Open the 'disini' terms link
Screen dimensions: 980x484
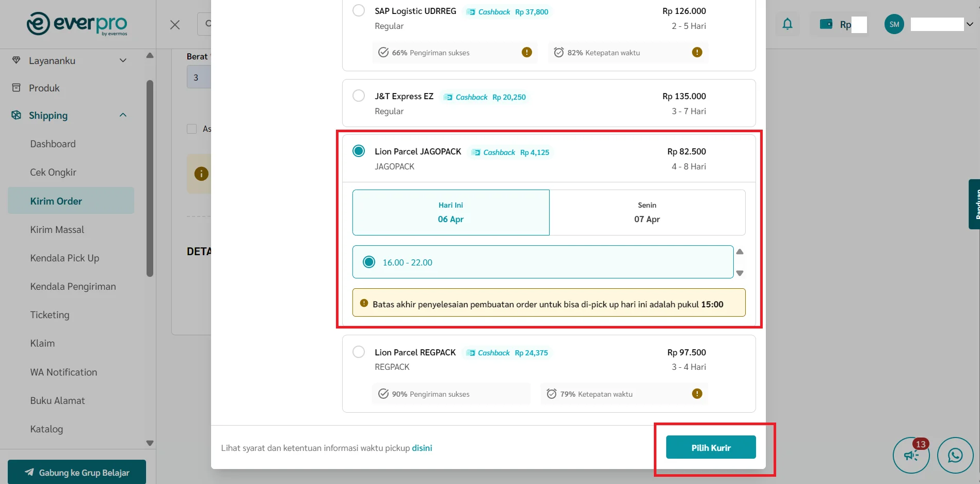coord(422,448)
